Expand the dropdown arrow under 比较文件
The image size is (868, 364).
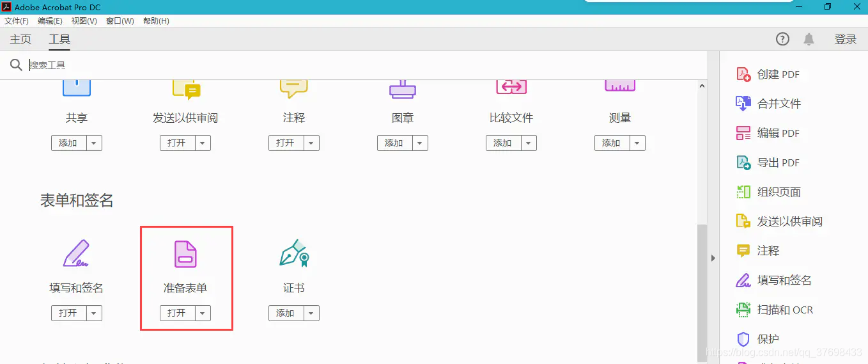point(528,143)
